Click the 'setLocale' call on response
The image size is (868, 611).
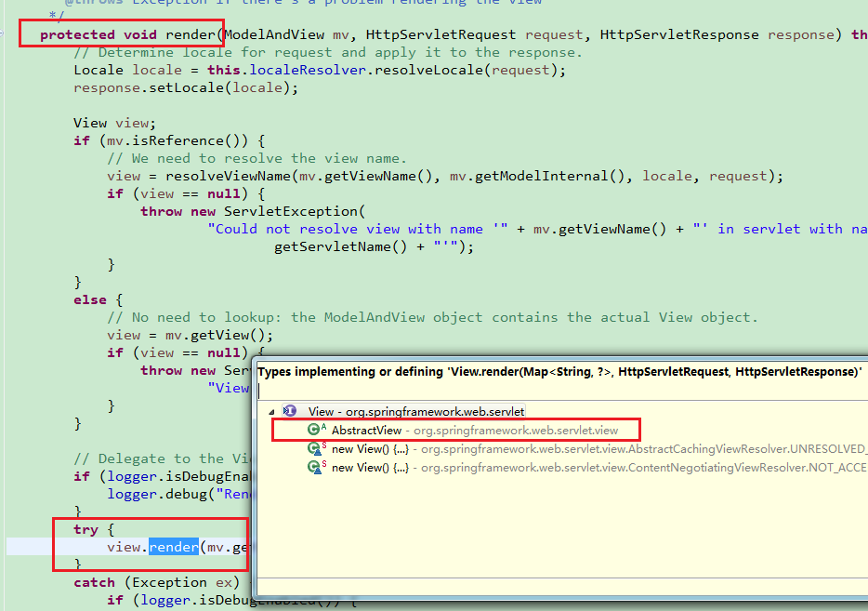(186, 88)
